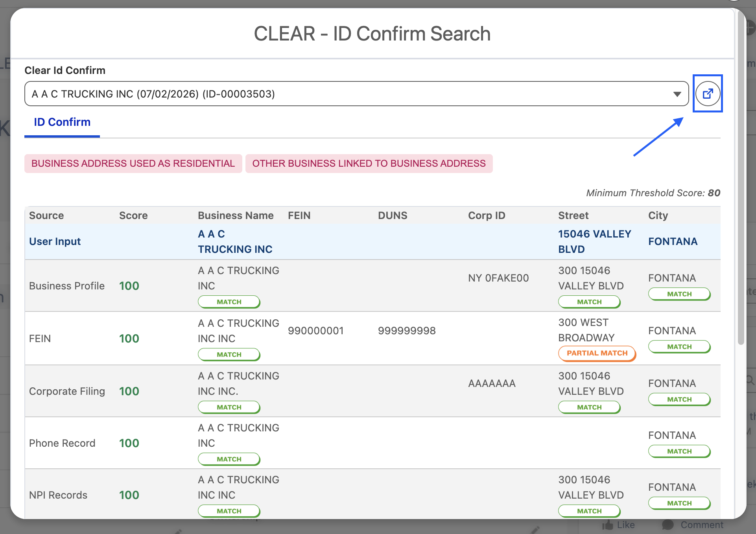Click the Corporate Filing score 100
The height and width of the screenshot is (534, 756).
[x=129, y=391]
